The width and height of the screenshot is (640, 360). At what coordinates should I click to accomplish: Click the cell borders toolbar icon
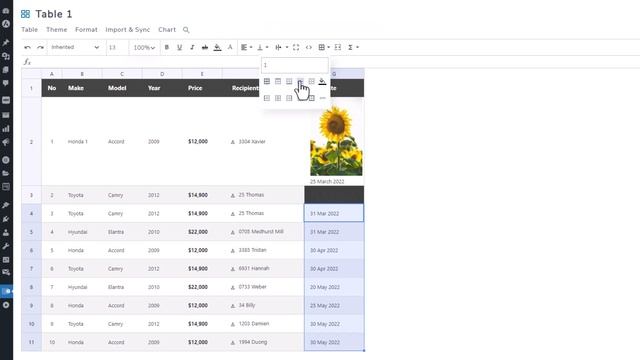tap(322, 47)
